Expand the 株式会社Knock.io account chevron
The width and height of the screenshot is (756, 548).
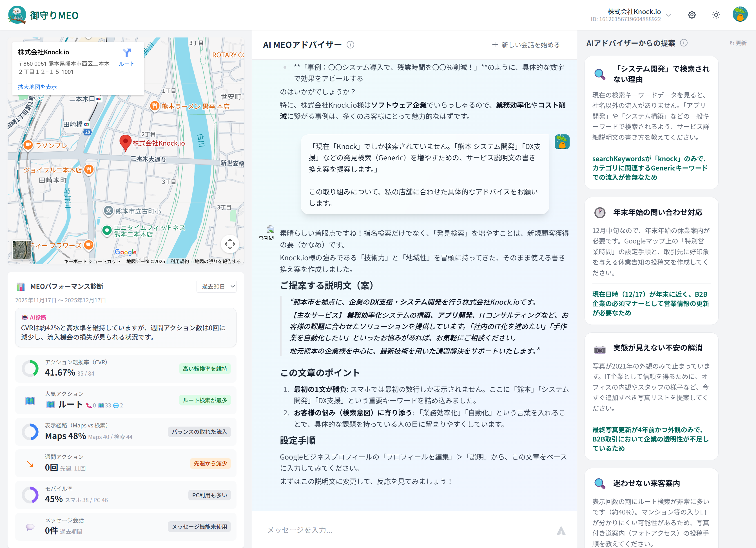[669, 15]
